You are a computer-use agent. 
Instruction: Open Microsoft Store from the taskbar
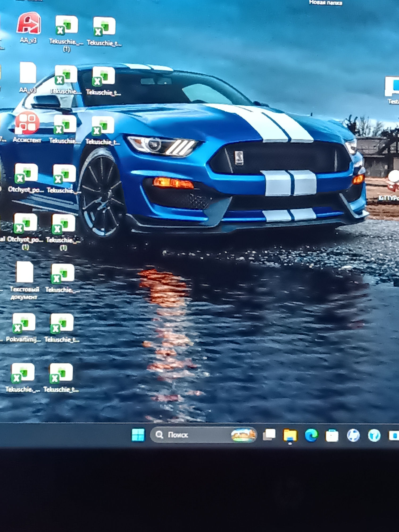(x=332, y=435)
